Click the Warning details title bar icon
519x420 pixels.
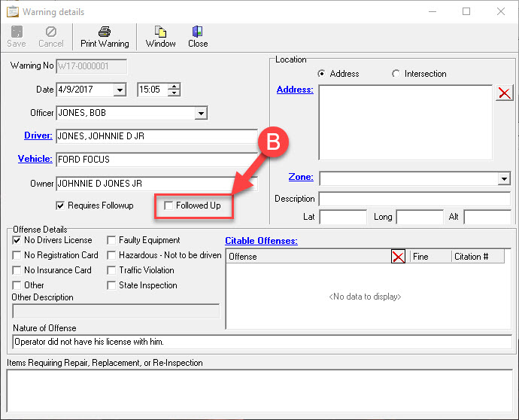coord(12,12)
